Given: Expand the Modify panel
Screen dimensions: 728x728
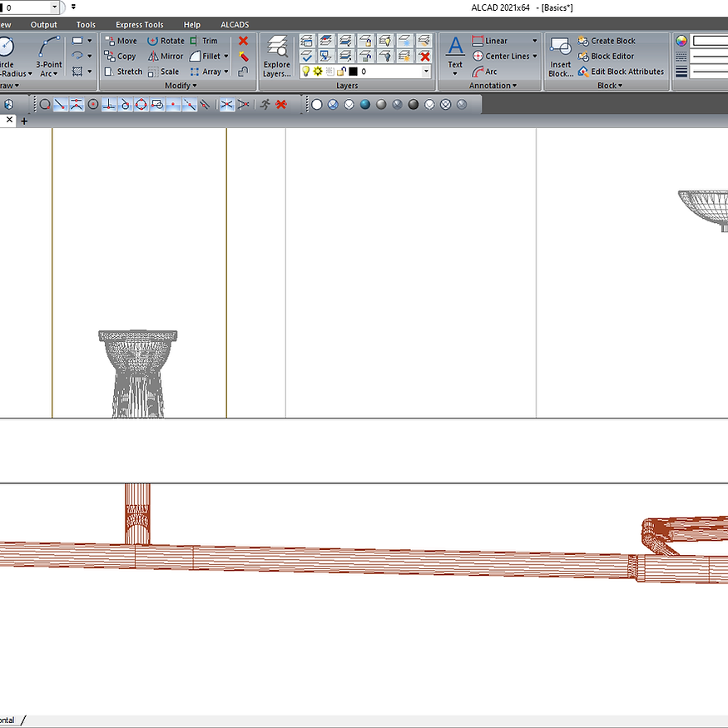Looking at the screenshot, I should [181, 86].
